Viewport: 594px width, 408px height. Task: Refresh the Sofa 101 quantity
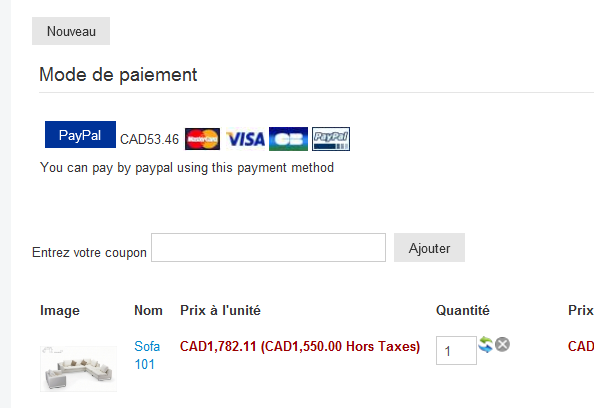pos(485,345)
